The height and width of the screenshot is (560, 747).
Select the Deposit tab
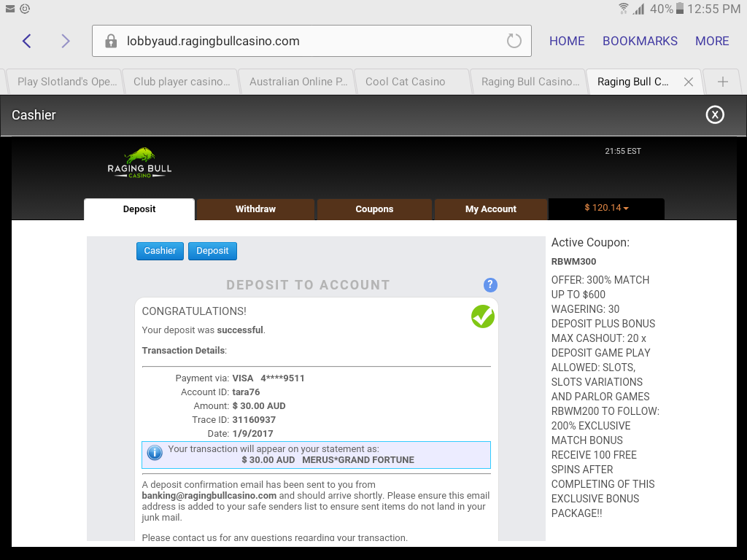[x=139, y=209]
